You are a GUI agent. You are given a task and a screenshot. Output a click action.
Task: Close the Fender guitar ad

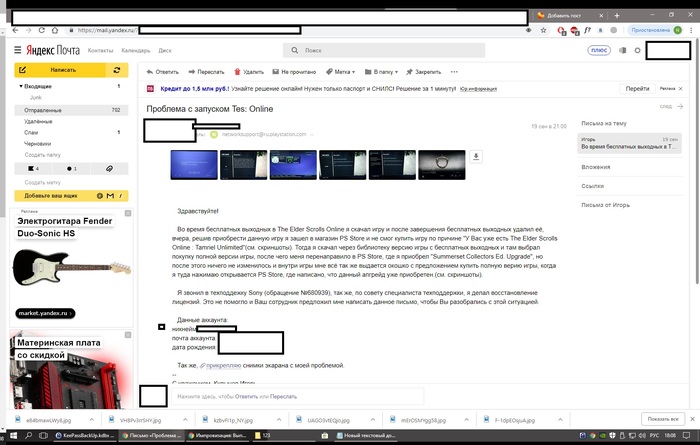click(128, 213)
